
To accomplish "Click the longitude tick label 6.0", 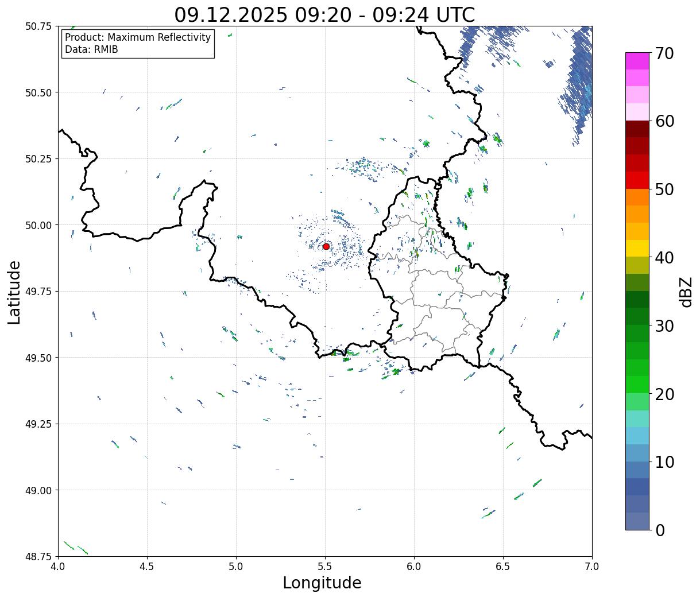I will pos(414,566).
